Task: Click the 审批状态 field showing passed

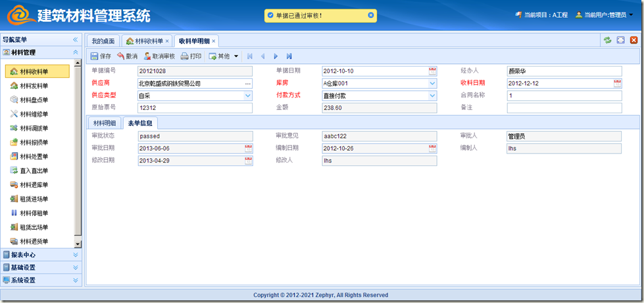Action: (x=195, y=136)
